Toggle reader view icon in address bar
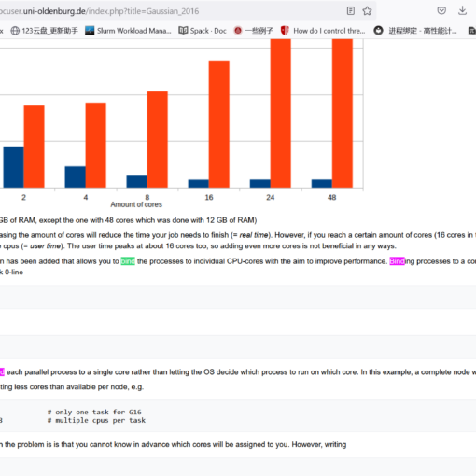This screenshot has width=476, height=476. [351, 11]
